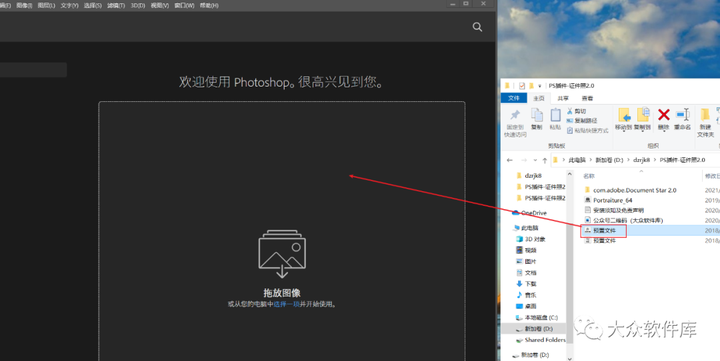Open the 文字(Y) menu in Photoshop

tap(69, 6)
